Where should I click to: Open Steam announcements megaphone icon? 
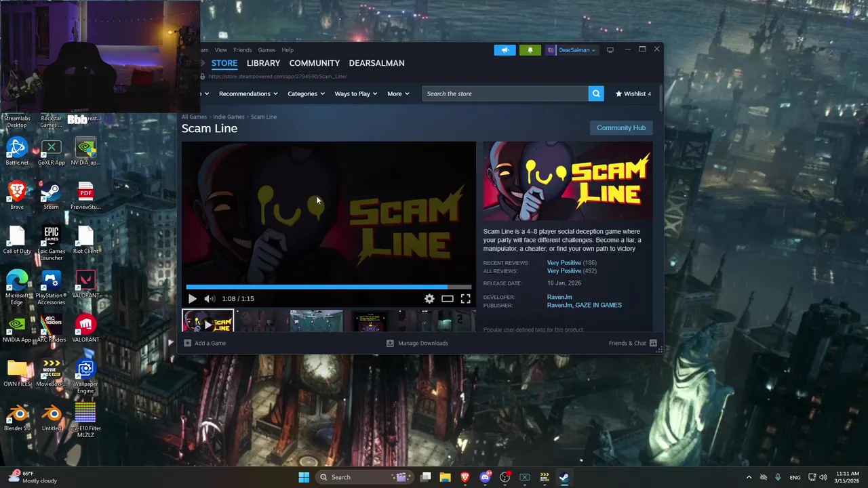coord(505,50)
